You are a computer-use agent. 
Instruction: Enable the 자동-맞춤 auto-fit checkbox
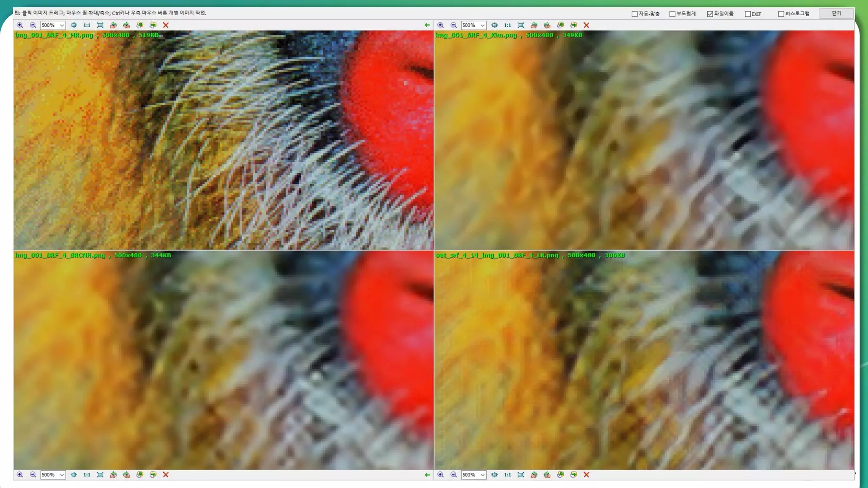pyautogui.click(x=634, y=14)
